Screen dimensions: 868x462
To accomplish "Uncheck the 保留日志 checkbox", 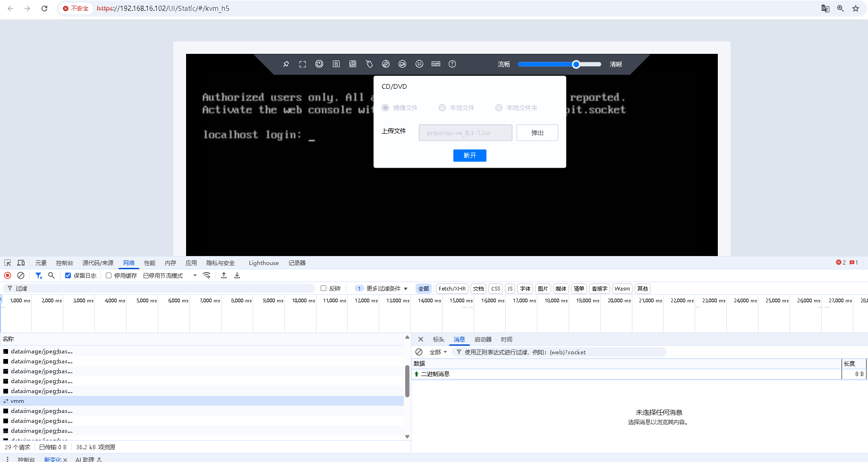I will [x=68, y=275].
